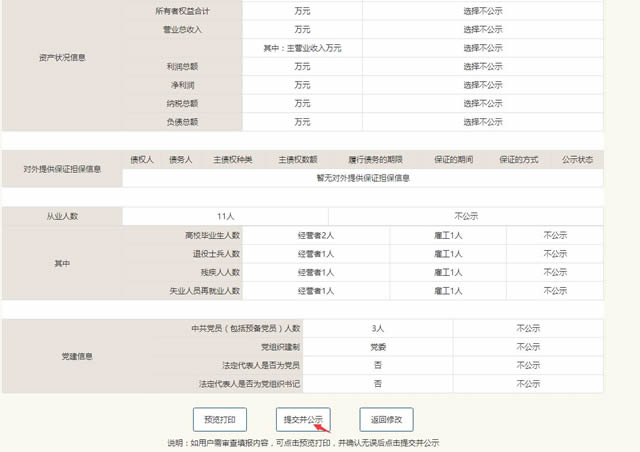This screenshot has width=640, height=452.
Task: Click the 说明 instruction text below buttons
Action: pyautogui.click(x=303, y=443)
